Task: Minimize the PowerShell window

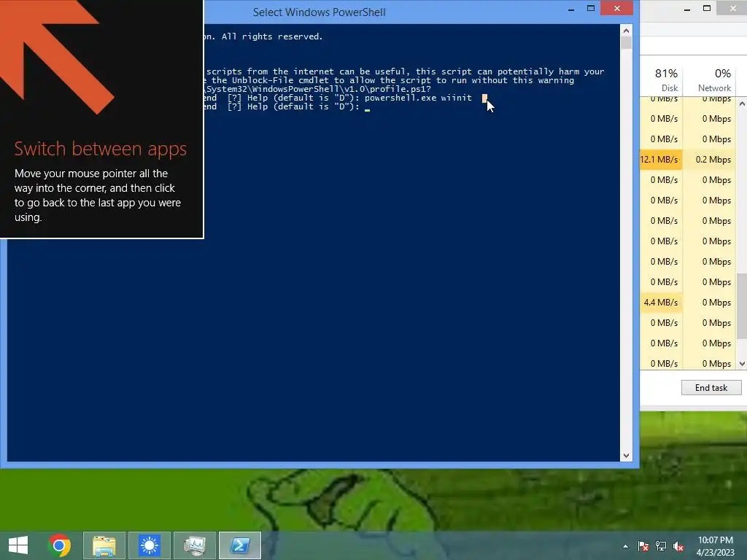Action: tap(571, 9)
